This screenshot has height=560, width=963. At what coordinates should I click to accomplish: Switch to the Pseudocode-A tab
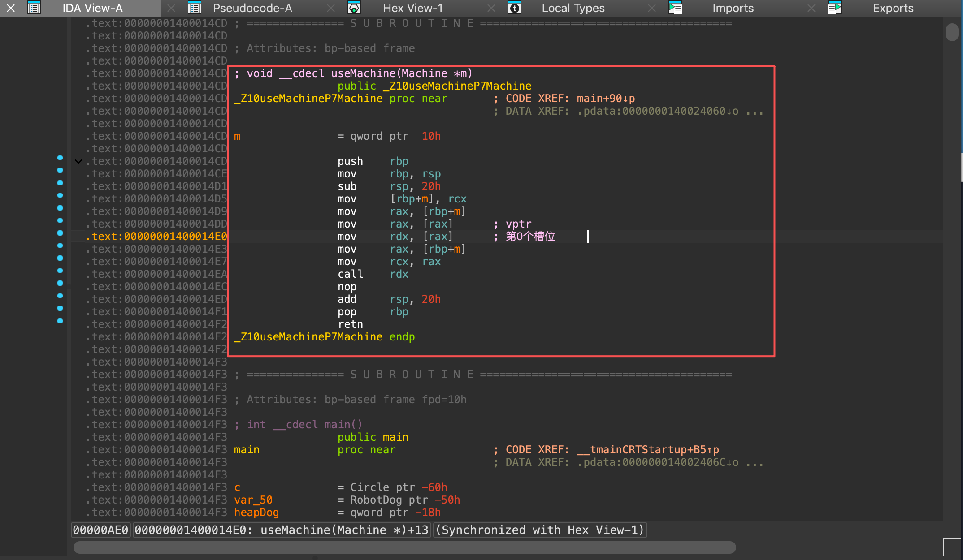pos(252,8)
